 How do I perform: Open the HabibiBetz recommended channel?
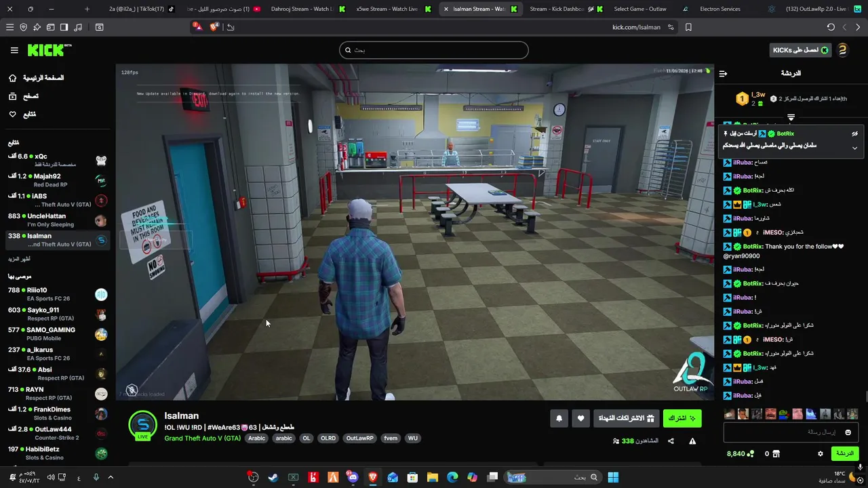(57, 453)
